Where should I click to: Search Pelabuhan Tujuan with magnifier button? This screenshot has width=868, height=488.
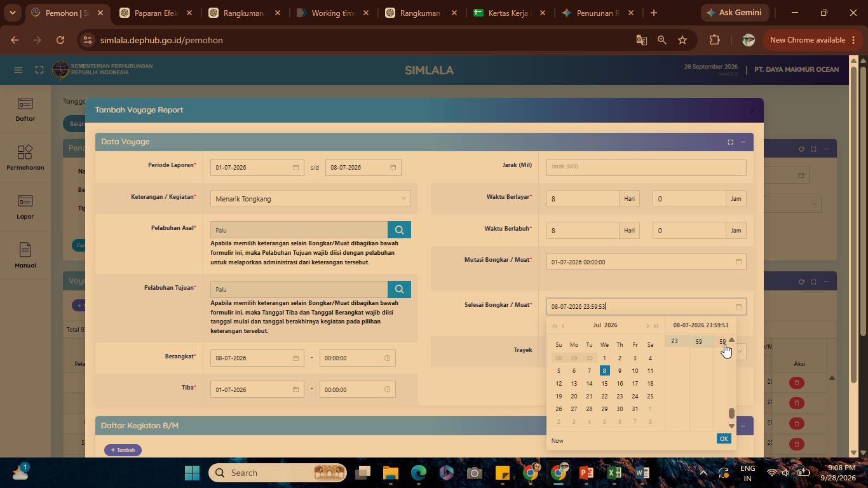click(399, 289)
